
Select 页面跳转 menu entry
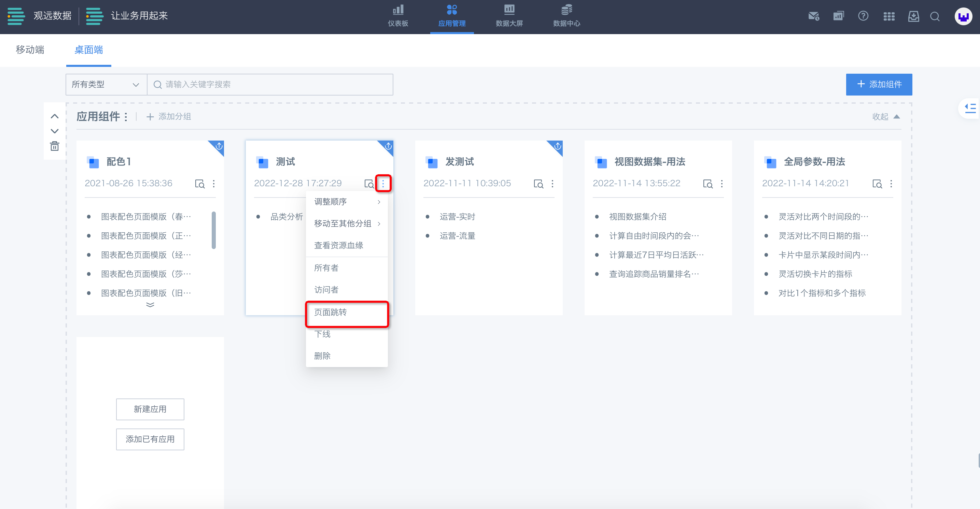(347, 312)
